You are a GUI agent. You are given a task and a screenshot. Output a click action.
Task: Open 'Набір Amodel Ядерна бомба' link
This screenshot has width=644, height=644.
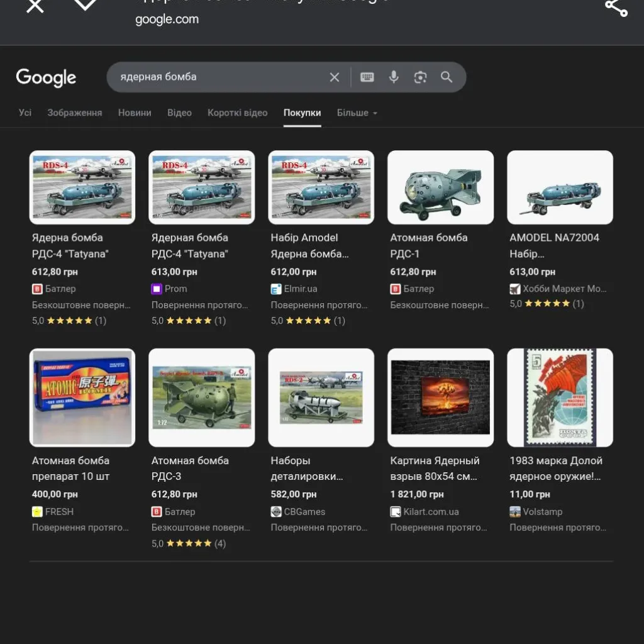click(x=309, y=246)
